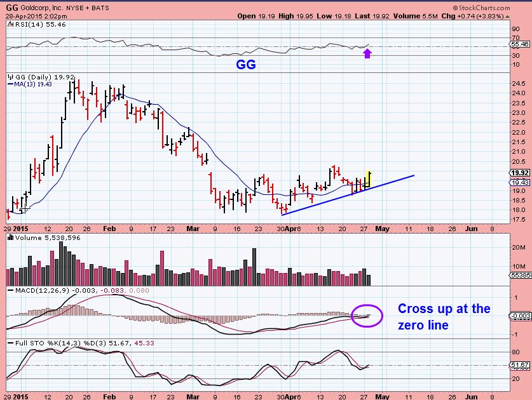This screenshot has width=532, height=400.
Task: Click the 'Volume 5.5M' header value
Action: coord(416,16)
